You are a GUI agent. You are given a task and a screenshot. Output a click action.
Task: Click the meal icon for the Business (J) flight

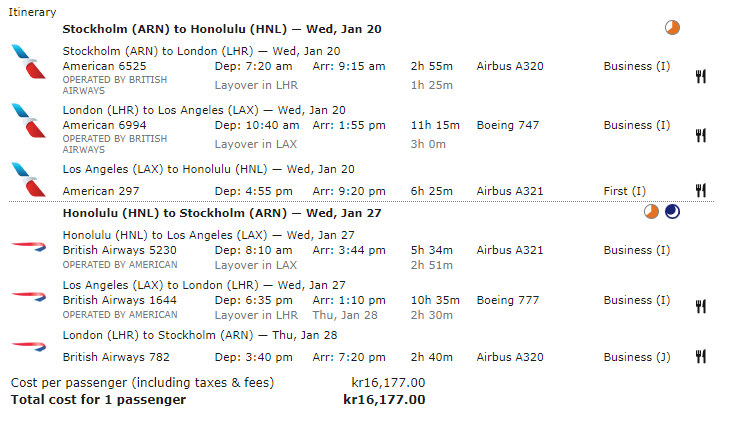[701, 356]
